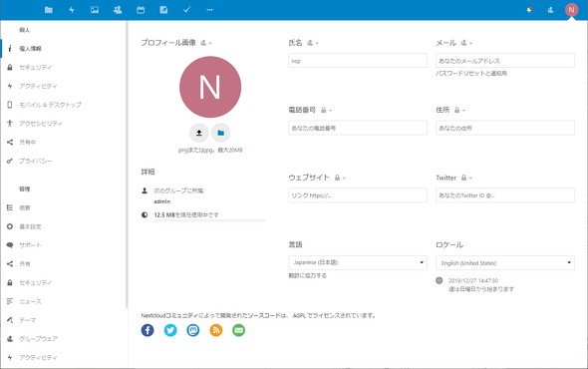Open notifications bell in header

(529, 10)
